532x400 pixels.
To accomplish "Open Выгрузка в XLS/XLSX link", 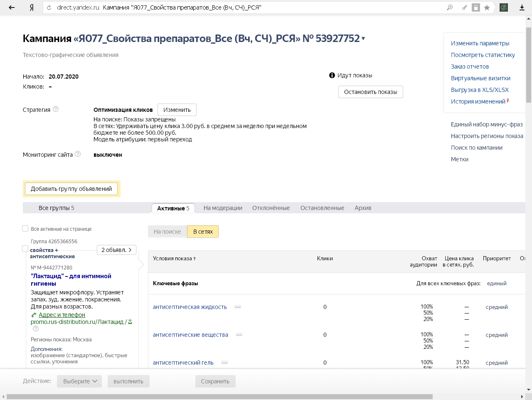I will 480,90.
